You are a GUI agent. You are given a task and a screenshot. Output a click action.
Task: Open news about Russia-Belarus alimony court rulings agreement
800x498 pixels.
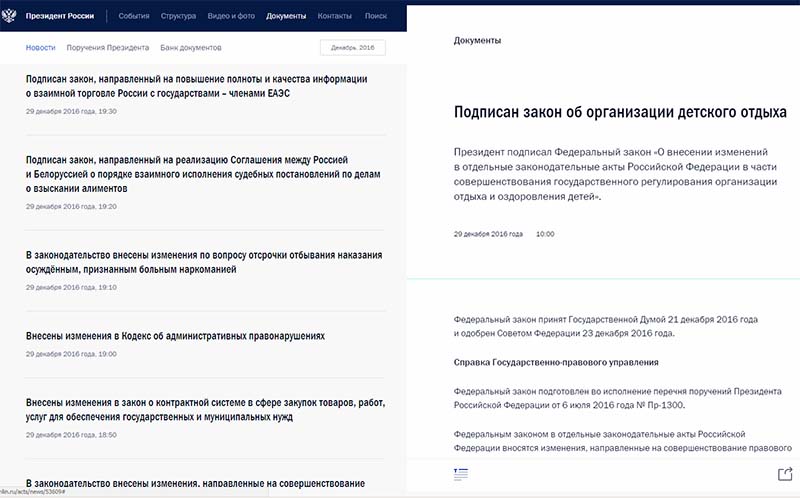tap(203, 174)
